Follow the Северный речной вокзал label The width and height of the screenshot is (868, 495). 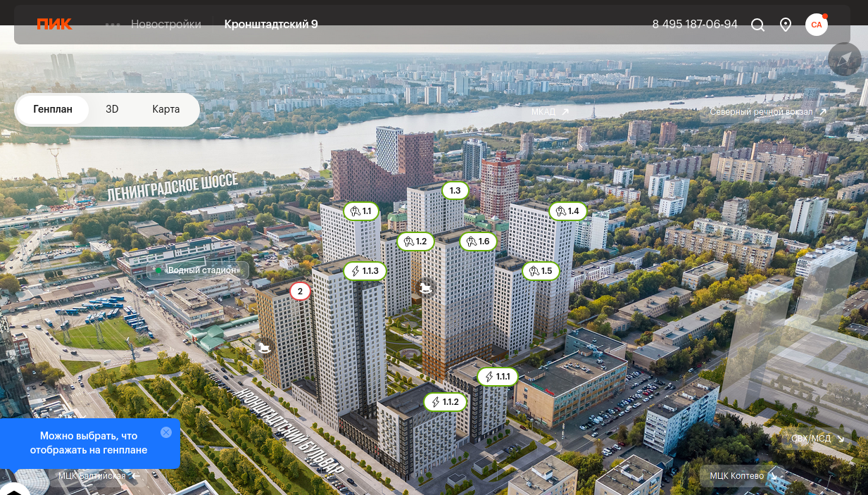(x=767, y=112)
